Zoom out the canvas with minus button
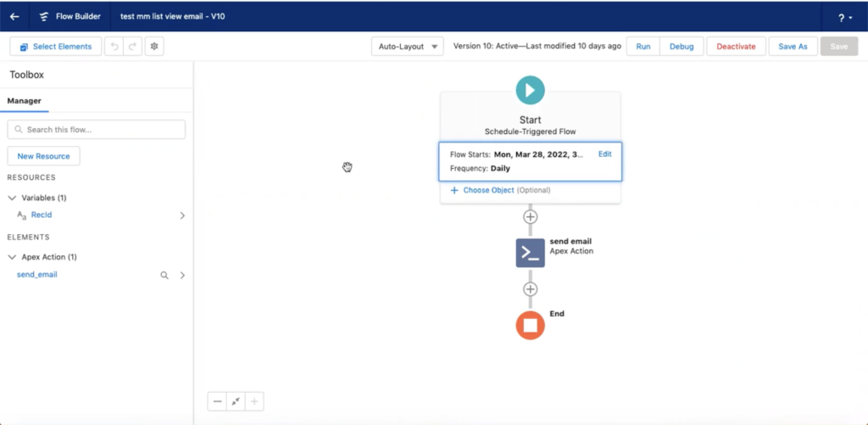The width and height of the screenshot is (868, 425). click(x=218, y=401)
